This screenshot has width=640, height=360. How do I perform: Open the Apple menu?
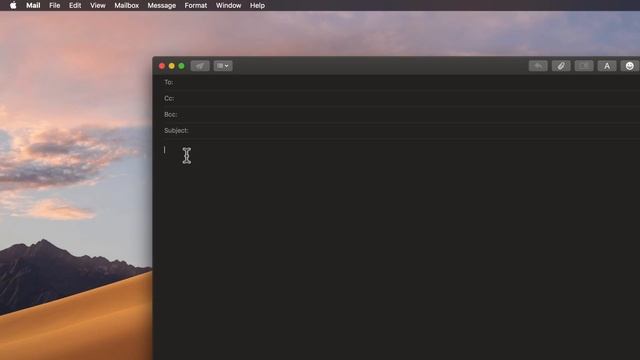[13, 5]
